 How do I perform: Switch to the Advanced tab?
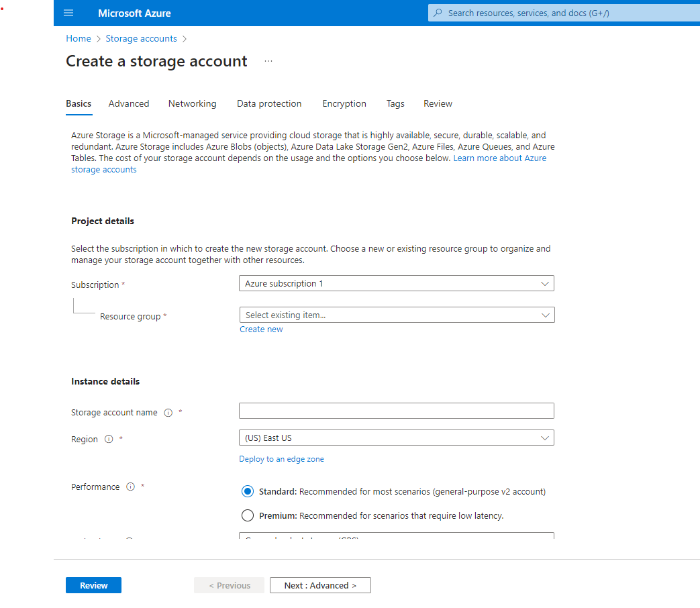pos(129,103)
